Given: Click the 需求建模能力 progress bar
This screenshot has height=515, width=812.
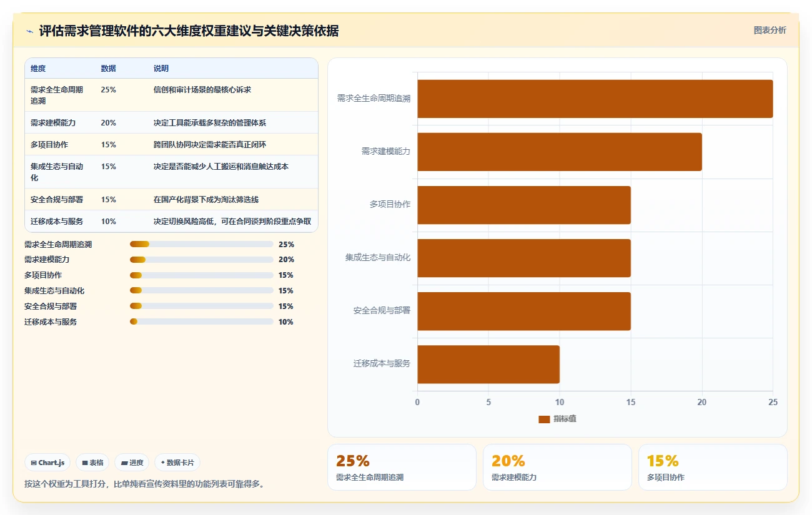Looking at the screenshot, I should (x=201, y=260).
